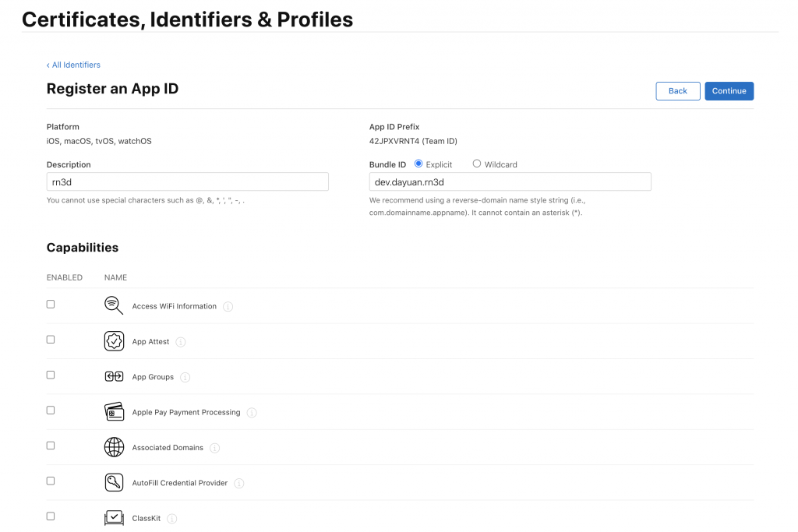Click the AutoFill Credential Provider key icon

pyautogui.click(x=114, y=483)
